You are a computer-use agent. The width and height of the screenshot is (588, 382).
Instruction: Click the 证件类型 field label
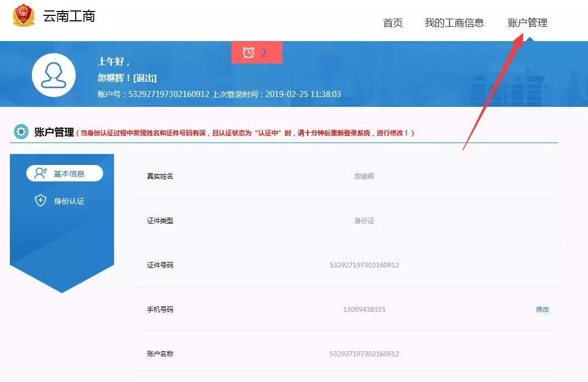(x=160, y=221)
